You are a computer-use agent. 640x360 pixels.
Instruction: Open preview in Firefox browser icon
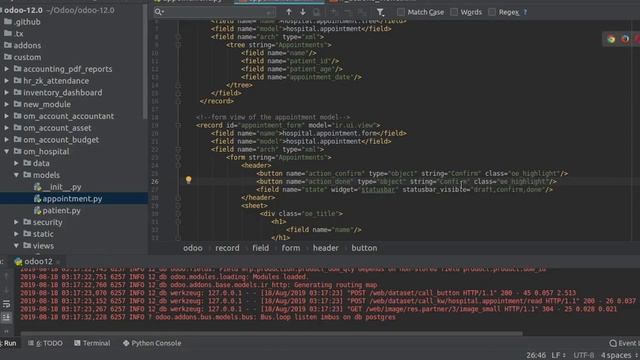click(x=625, y=39)
